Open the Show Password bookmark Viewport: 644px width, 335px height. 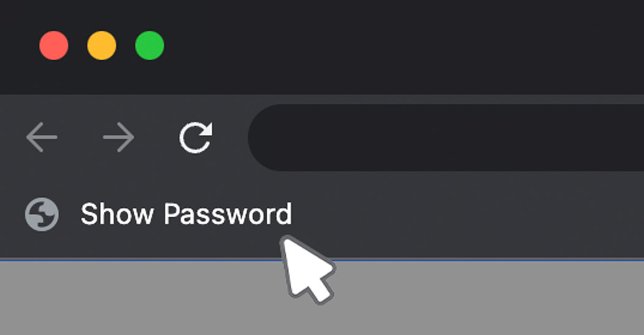click(158, 214)
